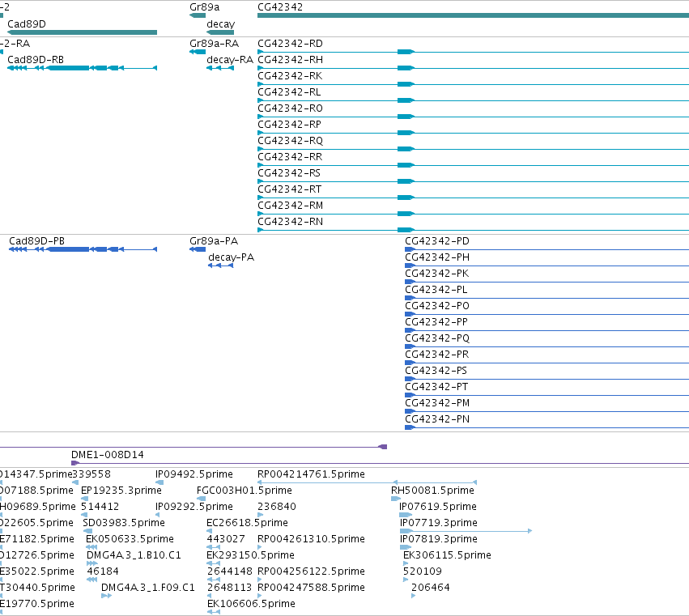Click EST EK306115.5prime
This screenshot has height=616, width=689.
click(x=447, y=555)
